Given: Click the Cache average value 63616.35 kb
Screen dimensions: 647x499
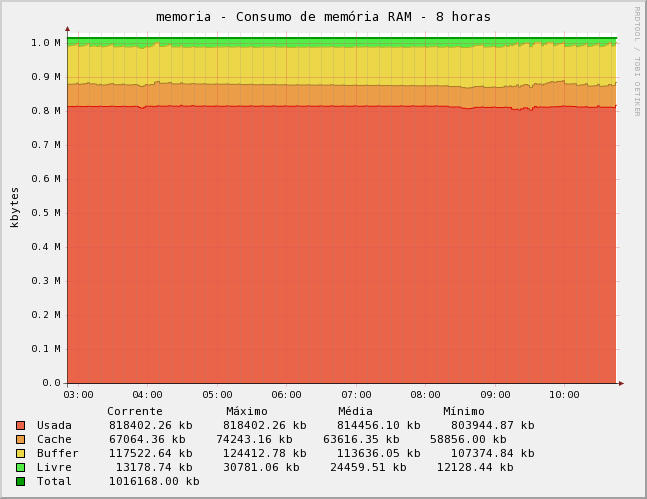Looking at the screenshot, I should click(361, 440).
